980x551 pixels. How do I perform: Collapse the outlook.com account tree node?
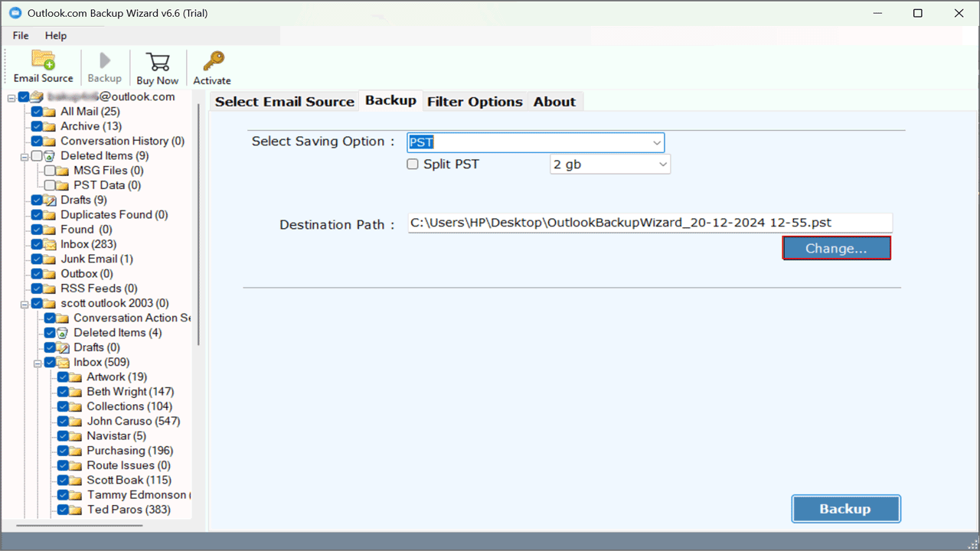click(x=11, y=98)
